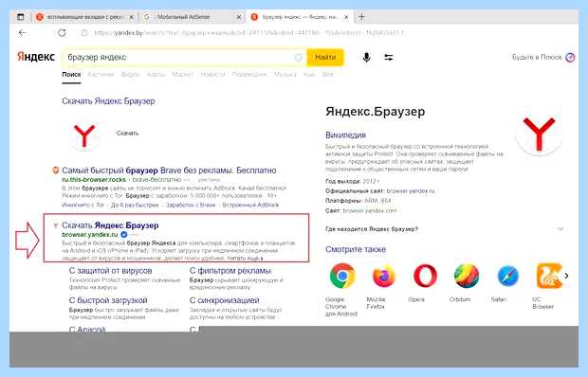Click the Яндекс logo
This screenshot has height=377, width=588.
pos(36,57)
